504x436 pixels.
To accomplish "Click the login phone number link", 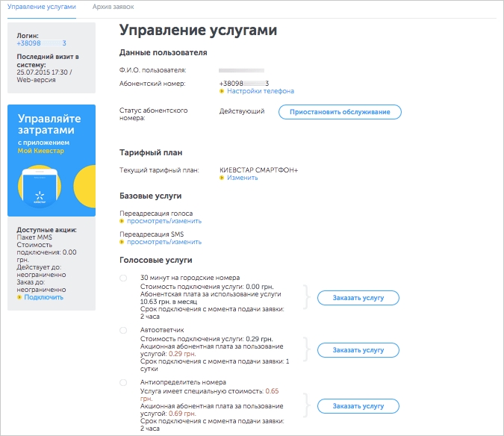I will coord(42,43).
